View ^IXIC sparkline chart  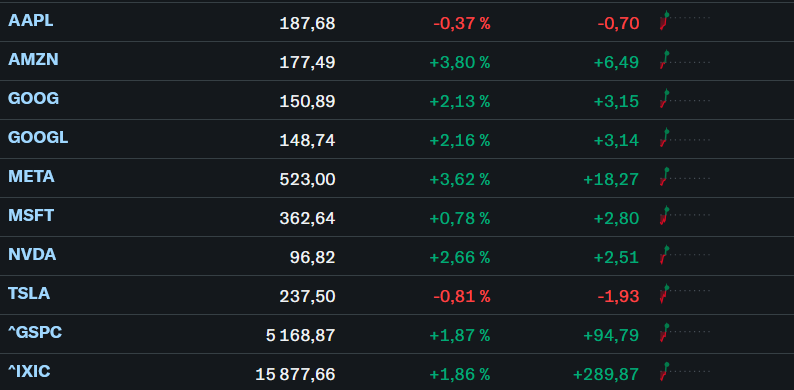click(685, 372)
